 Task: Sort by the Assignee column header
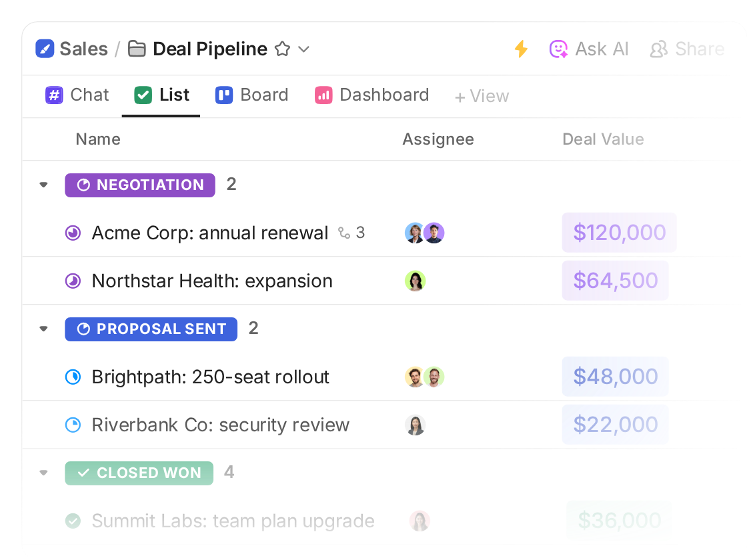(x=438, y=139)
